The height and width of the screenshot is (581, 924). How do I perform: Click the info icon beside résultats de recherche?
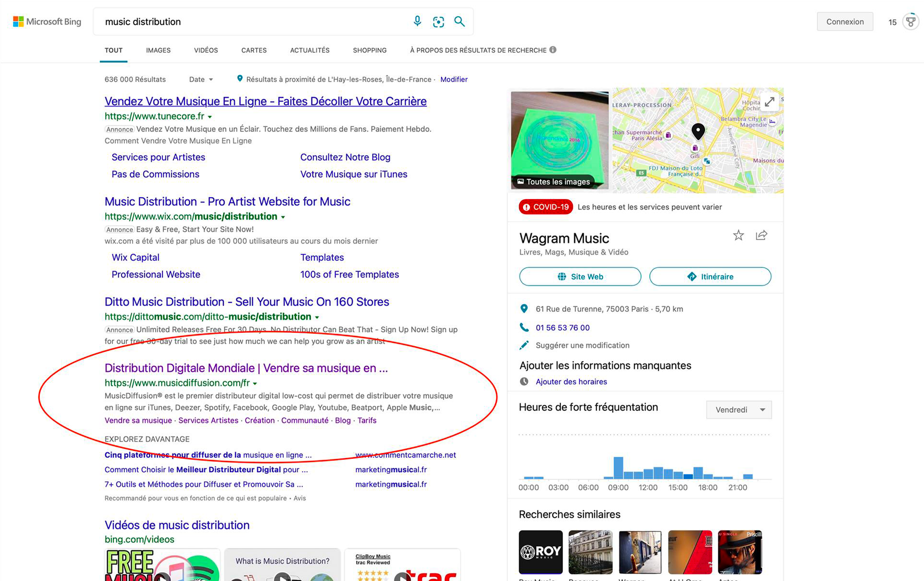[553, 50]
